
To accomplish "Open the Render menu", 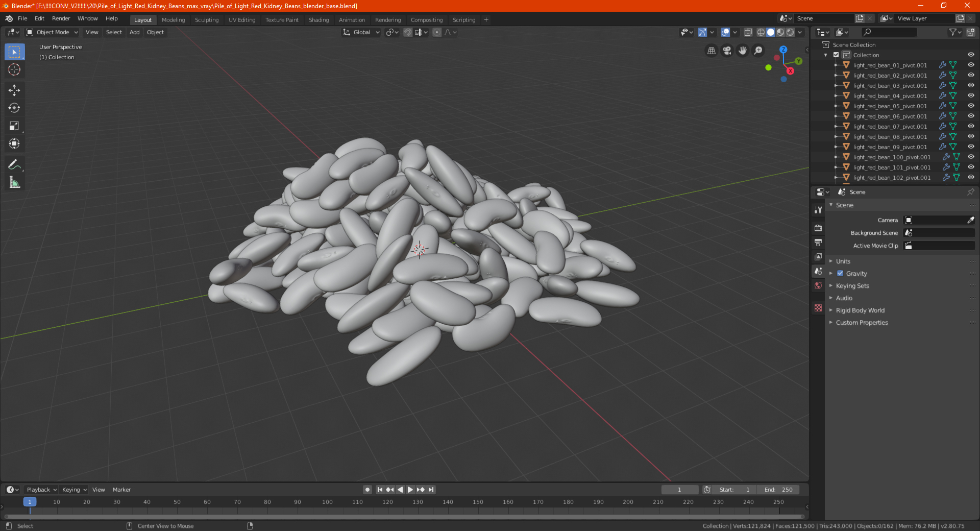I will 61,18.
